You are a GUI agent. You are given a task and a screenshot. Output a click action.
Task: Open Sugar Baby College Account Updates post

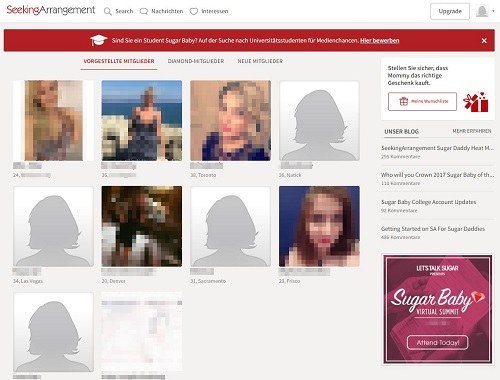429,202
